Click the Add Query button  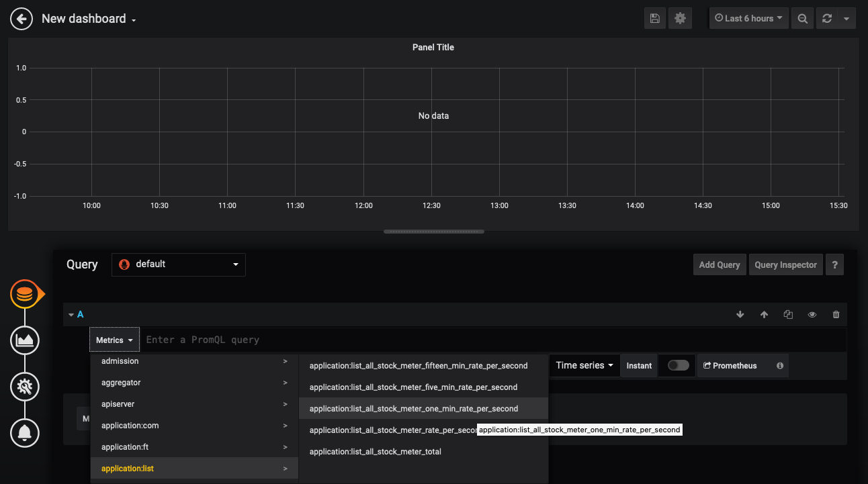pos(720,264)
